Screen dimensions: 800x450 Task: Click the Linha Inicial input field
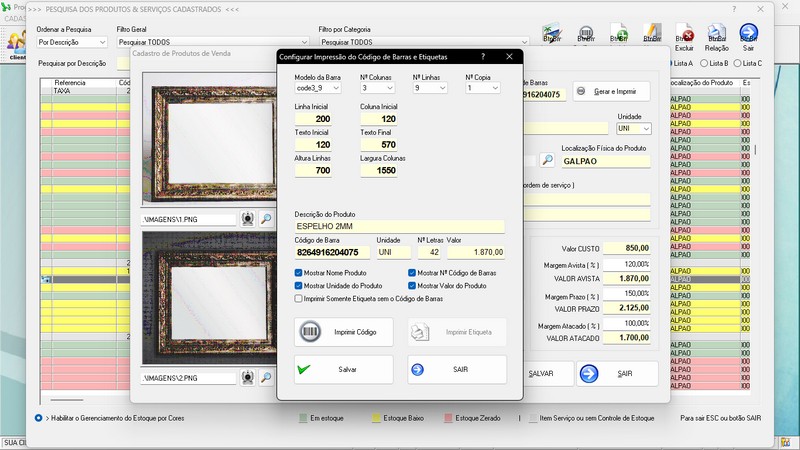(315, 119)
